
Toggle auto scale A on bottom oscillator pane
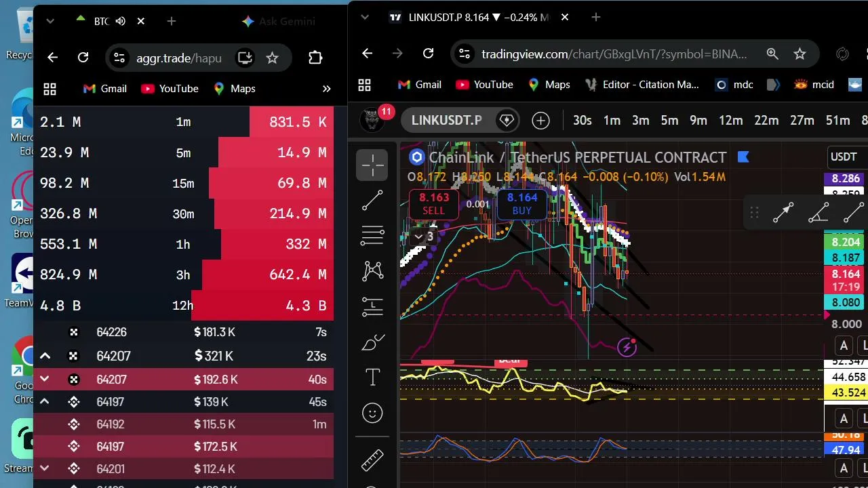click(x=844, y=468)
